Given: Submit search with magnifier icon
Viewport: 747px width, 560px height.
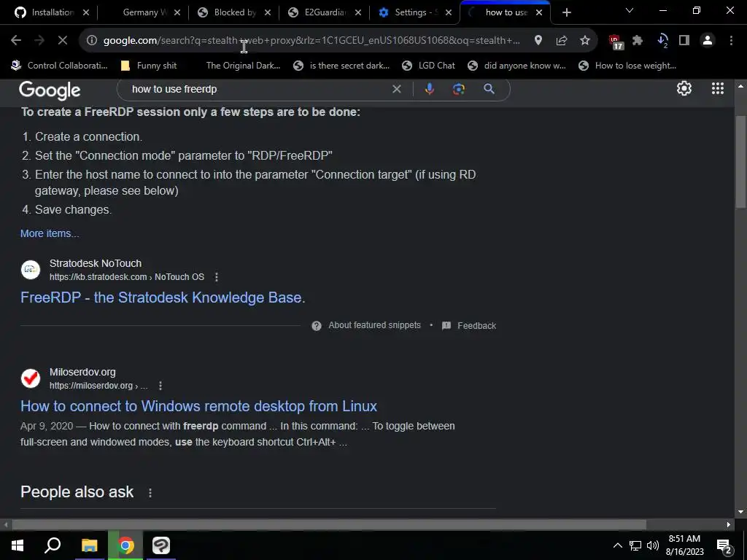Looking at the screenshot, I should [489, 89].
